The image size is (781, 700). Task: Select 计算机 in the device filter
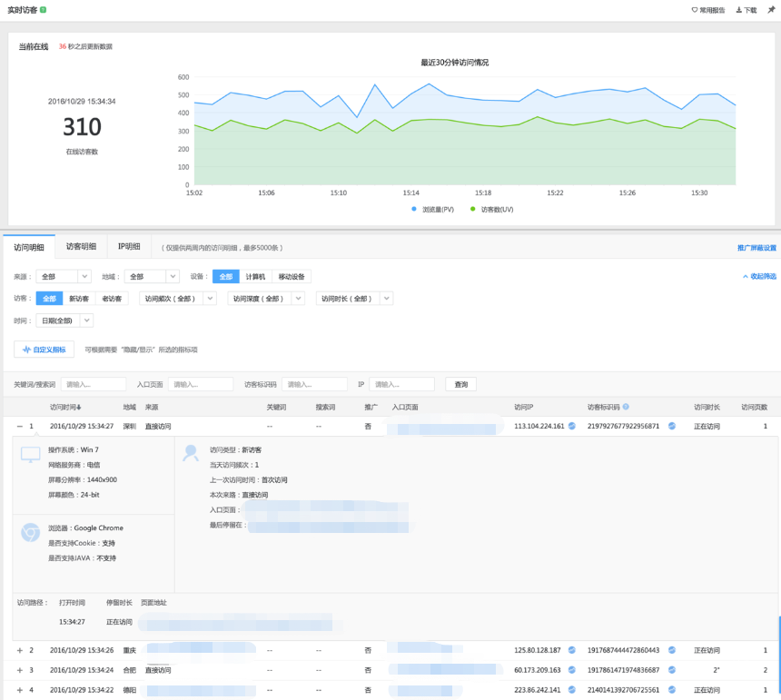(255, 277)
